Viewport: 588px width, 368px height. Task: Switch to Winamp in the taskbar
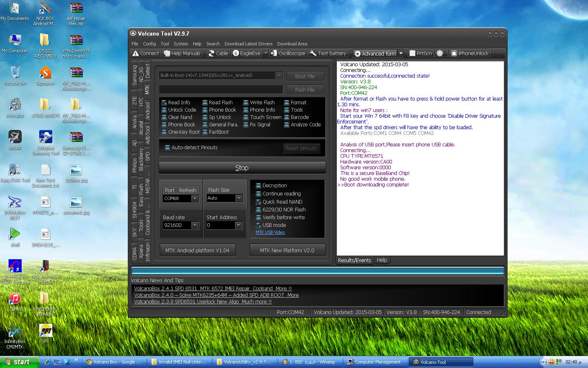[x=311, y=362]
